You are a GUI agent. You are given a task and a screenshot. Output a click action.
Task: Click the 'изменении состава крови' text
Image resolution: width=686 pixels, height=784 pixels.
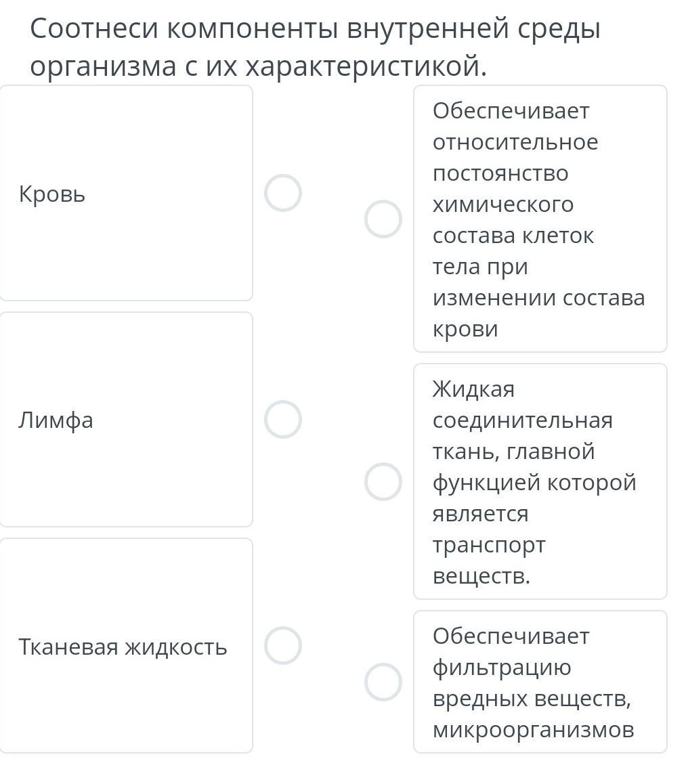pyautogui.click(x=538, y=313)
